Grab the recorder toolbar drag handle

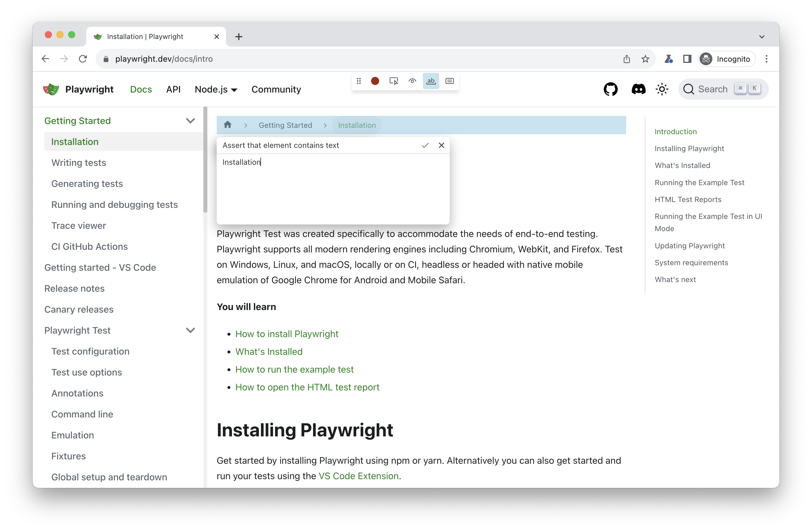click(x=359, y=81)
